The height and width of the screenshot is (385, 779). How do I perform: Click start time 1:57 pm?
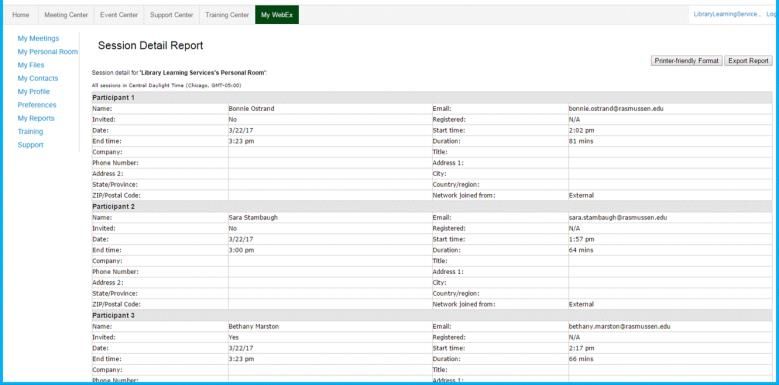tap(581, 239)
